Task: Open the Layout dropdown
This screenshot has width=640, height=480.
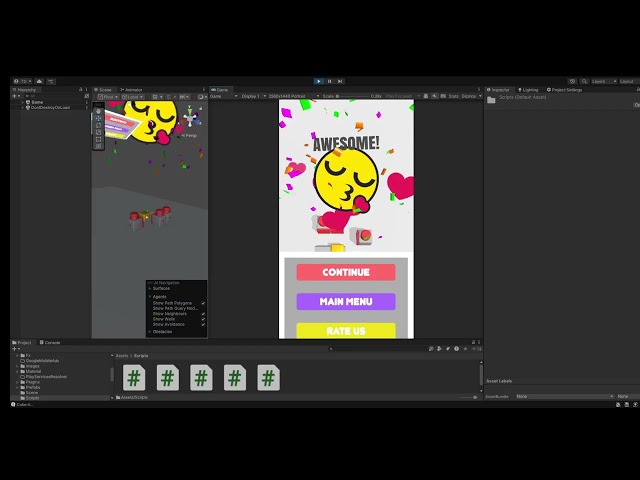Action: coord(629,81)
